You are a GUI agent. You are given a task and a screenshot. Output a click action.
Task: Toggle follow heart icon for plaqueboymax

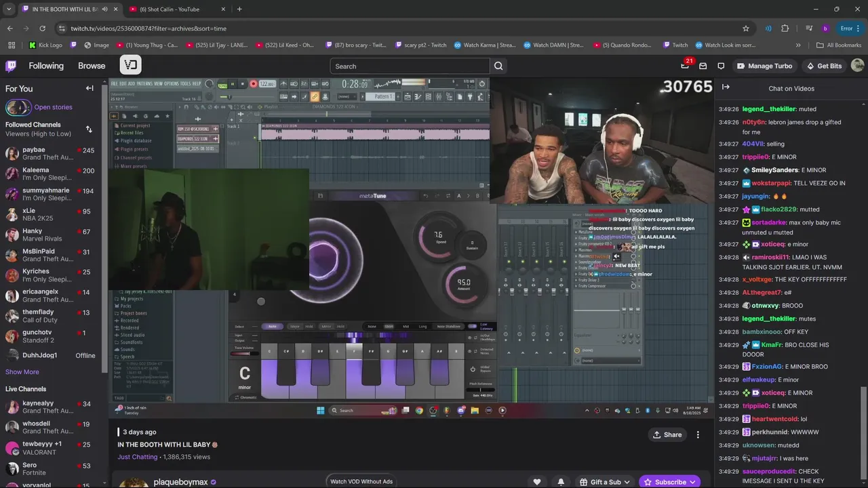click(537, 482)
